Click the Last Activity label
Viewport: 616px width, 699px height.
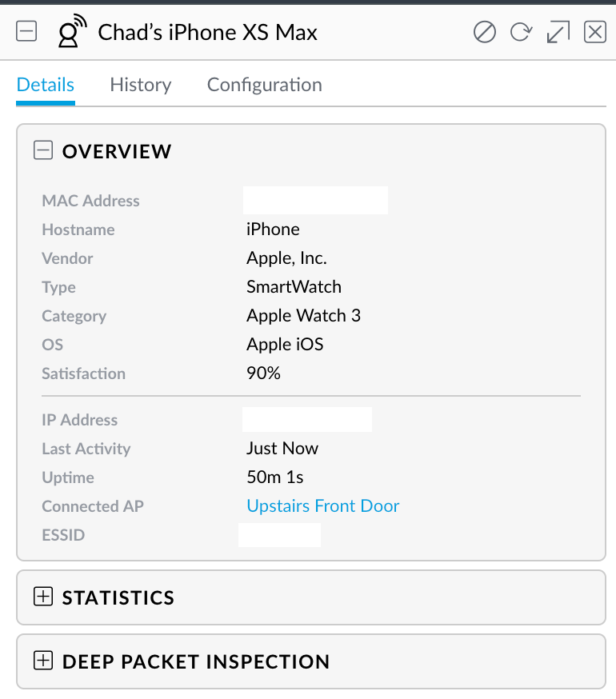pyautogui.click(x=86, y=449)
